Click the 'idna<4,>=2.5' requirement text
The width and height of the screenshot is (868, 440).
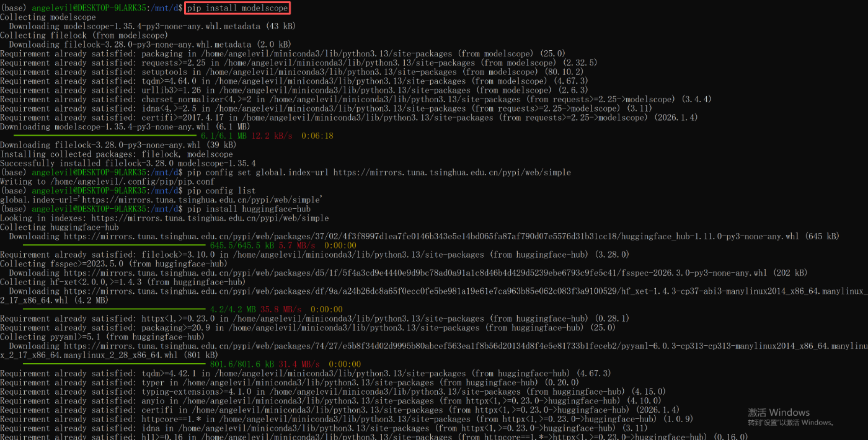tap(169, 108)
